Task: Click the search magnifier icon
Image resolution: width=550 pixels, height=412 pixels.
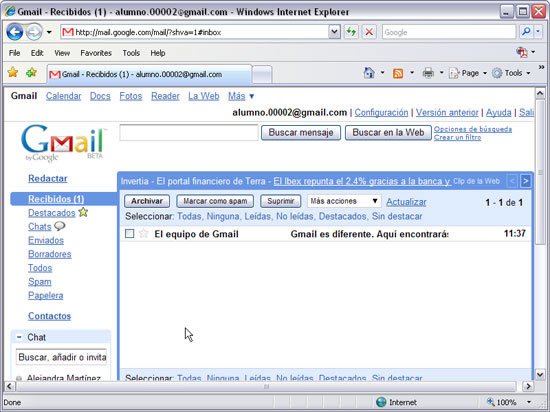Action: [x=525, y=32]
